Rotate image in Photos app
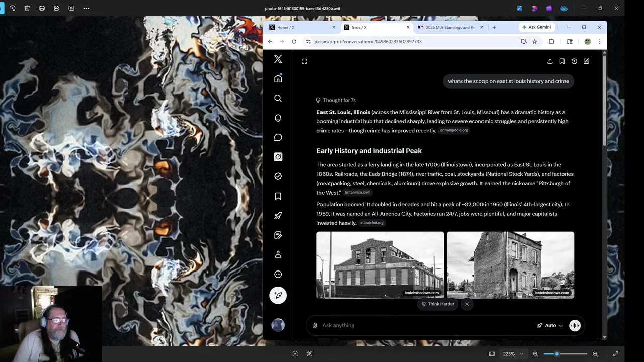 point(13,8)
